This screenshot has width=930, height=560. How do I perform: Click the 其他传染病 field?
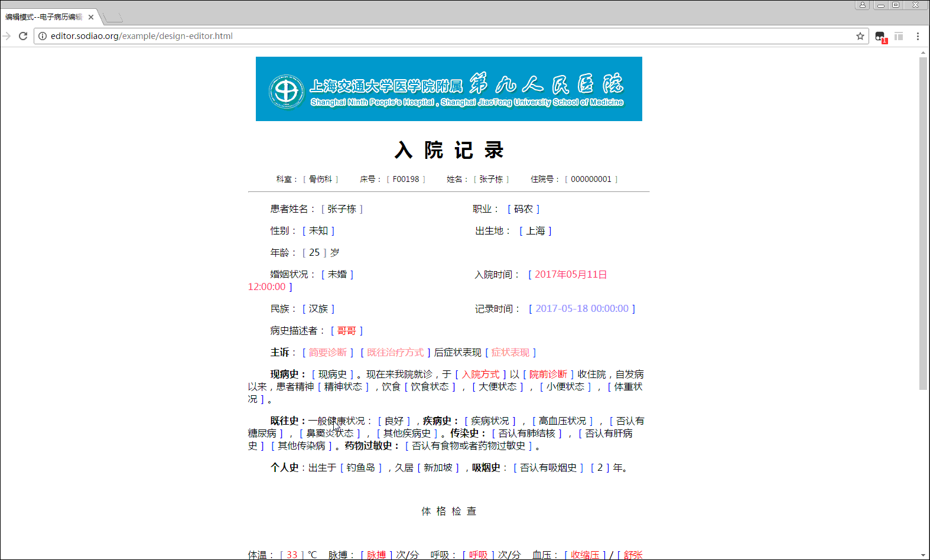point(302,446)
